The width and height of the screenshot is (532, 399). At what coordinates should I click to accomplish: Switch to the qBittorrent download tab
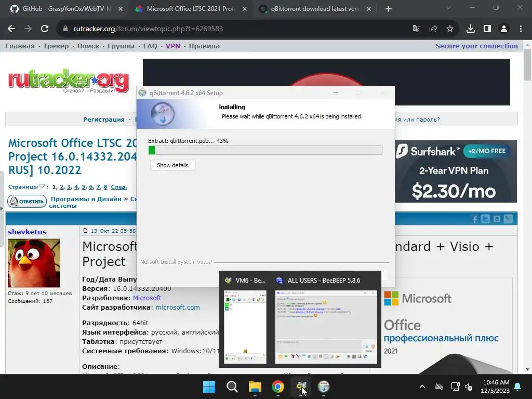coord(315,9)
